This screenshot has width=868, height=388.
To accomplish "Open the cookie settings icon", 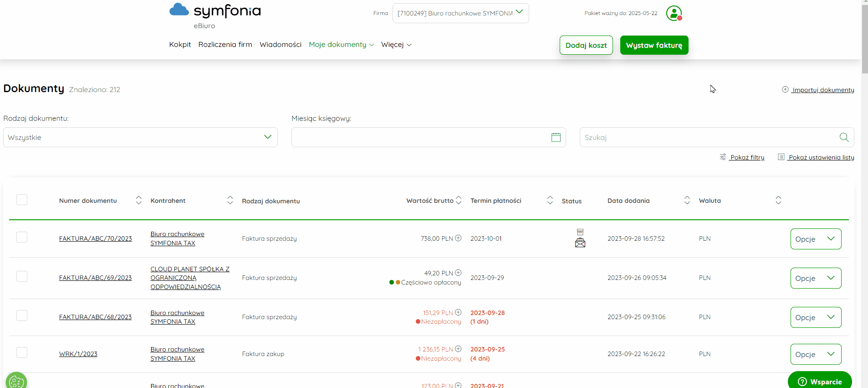I will [16, 382].
